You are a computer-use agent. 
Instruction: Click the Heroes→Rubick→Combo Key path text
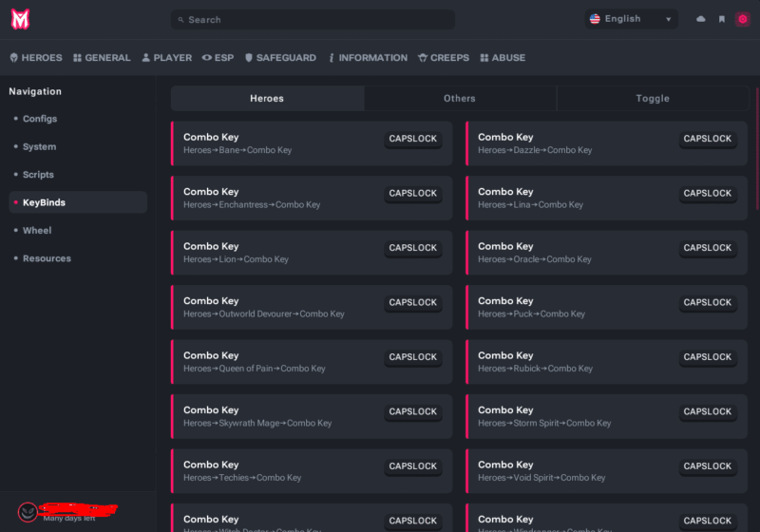click(535, 369)
